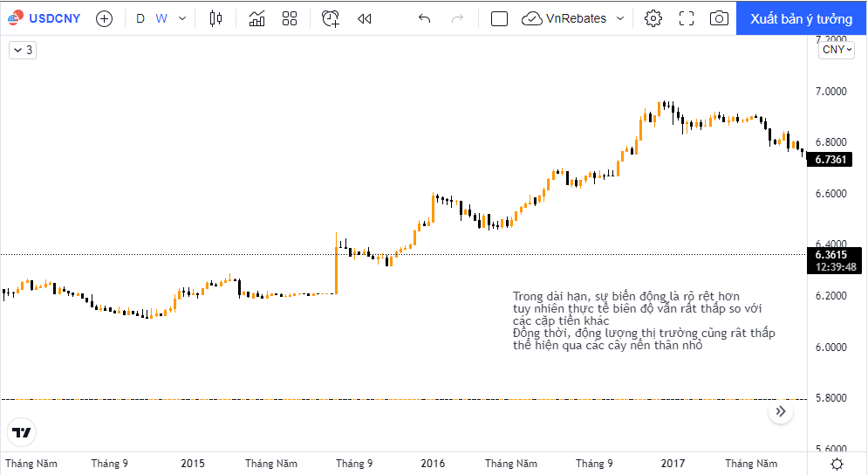Image resolution: width=868 pixels, height=475 pixels.
Task: Select the dashed horizontal line at 5.8000
Action: point(404,399)
